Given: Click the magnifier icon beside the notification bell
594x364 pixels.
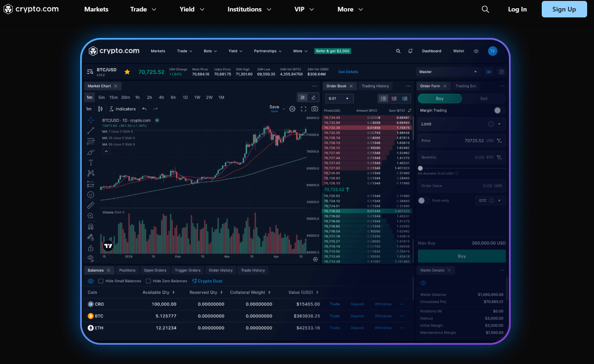Looking at the screenshot, I should click(398, 51).
